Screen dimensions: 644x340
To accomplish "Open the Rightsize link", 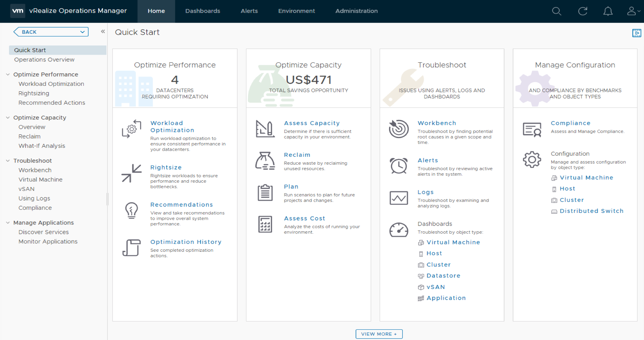I will 166,167.
